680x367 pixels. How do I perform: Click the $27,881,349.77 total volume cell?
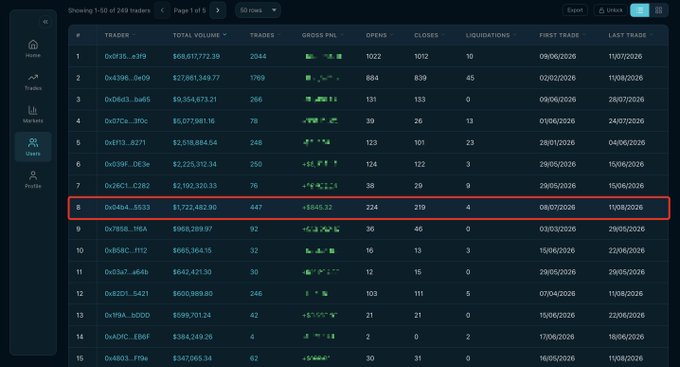(196, 78)
